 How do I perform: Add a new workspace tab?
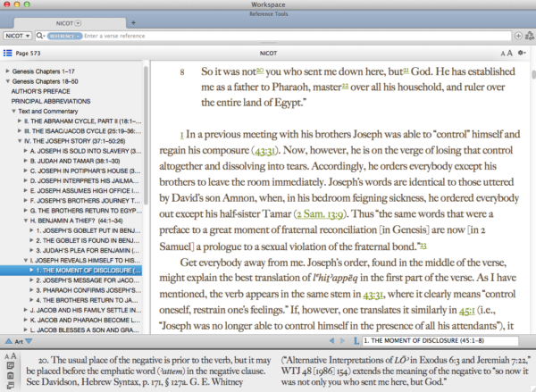(133, 21)
